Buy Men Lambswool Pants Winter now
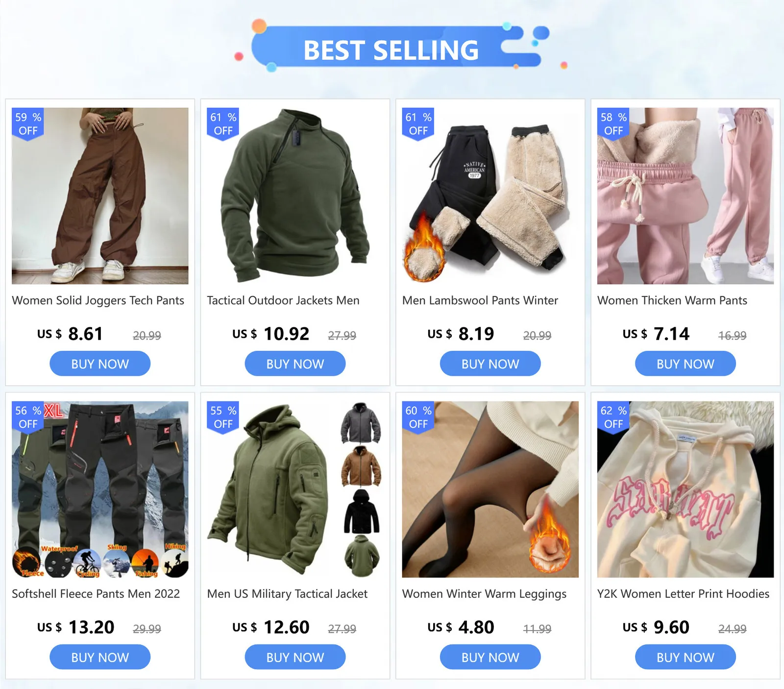This screenshot has height=689, width=784. [x=490, y=364]
